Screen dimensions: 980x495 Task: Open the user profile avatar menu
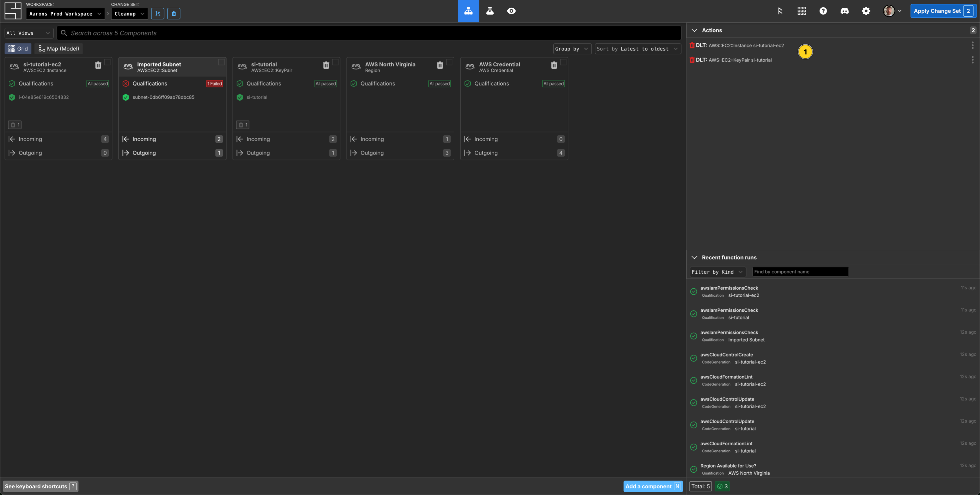[892, 11]
